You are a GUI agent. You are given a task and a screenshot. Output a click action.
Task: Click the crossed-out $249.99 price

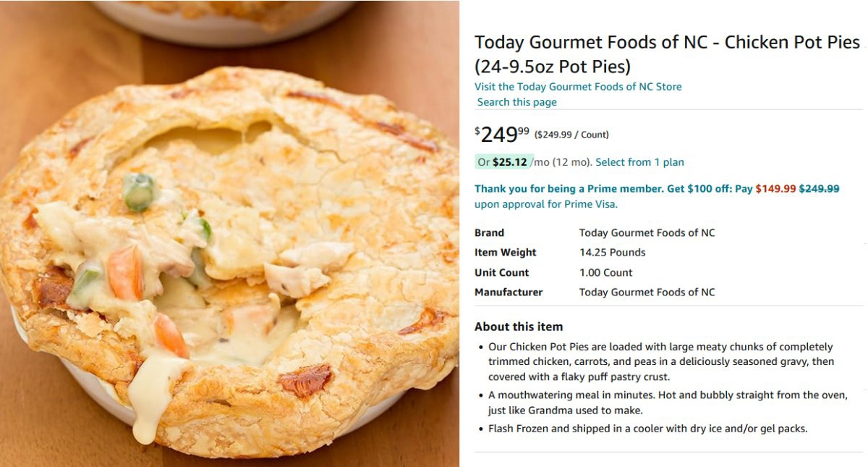click(819, 189)
